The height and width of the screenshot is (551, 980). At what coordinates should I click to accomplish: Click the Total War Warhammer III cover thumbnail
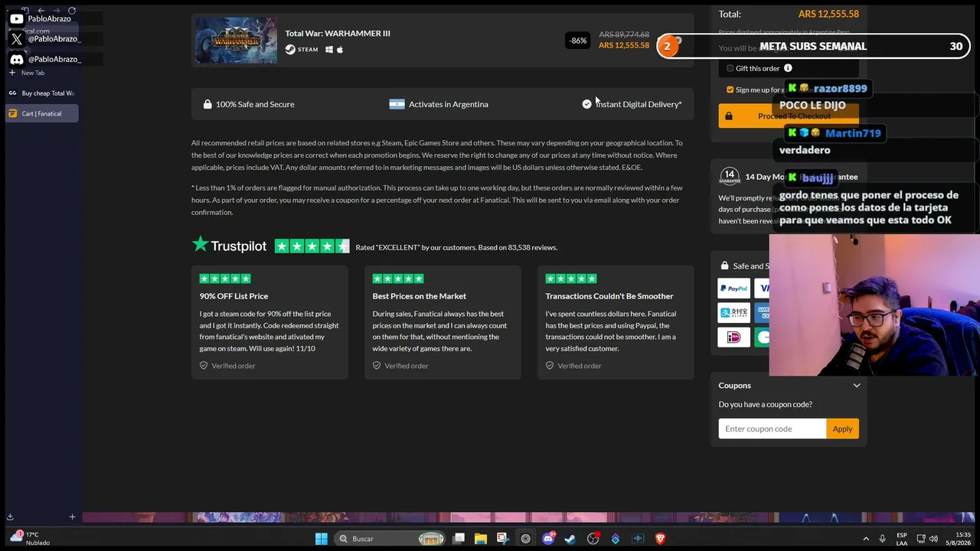pyautogui.click(x=236, y=40)
